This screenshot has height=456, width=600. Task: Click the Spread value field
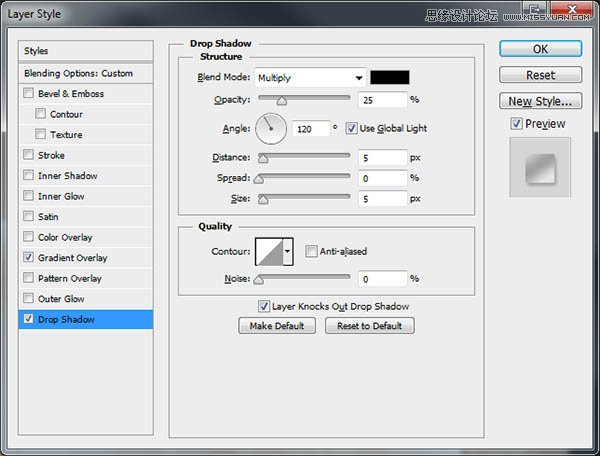(382, 178)
